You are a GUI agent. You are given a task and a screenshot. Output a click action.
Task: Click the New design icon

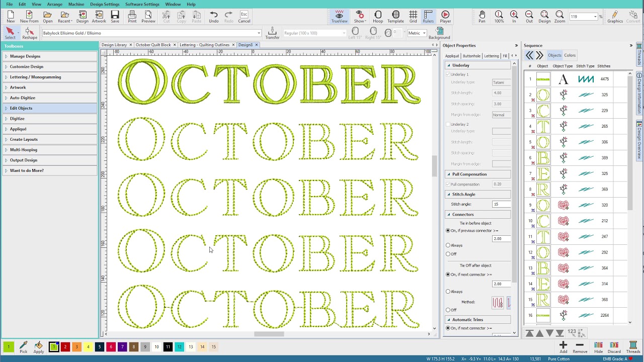[x=11, y=17]
